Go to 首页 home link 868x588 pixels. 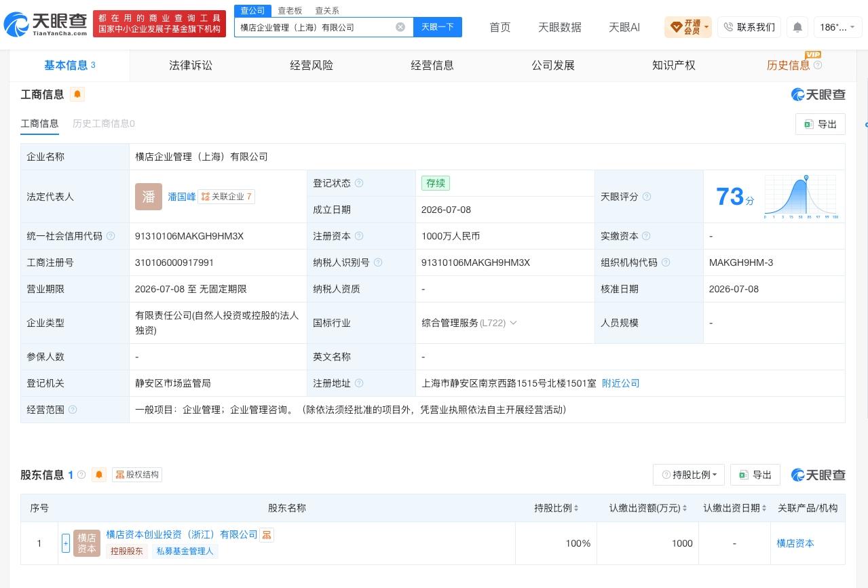click(x=500, y=27)
